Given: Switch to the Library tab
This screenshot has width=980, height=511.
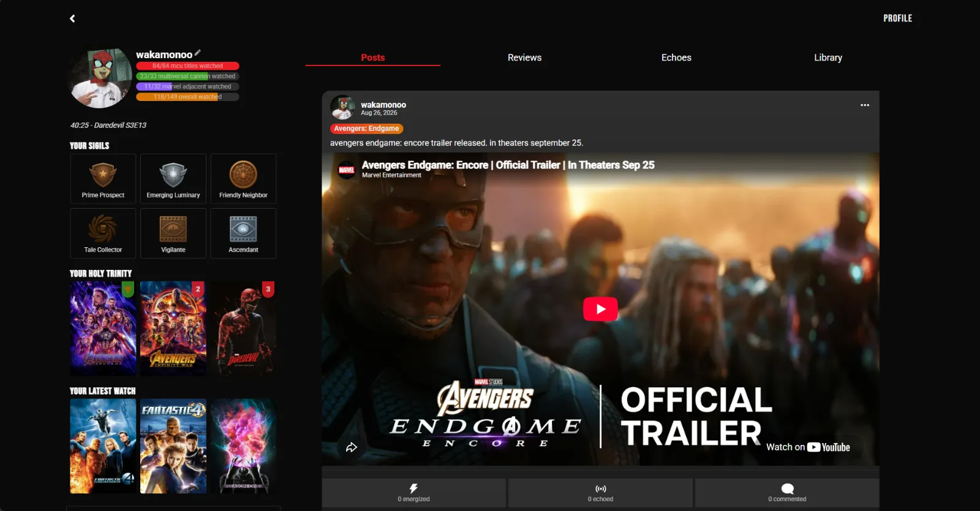Looking at the screenshot, I should 828,58.
